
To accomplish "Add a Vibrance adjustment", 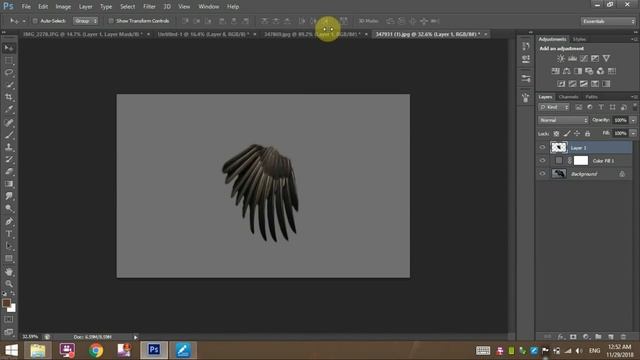I will [x=607, y=58].
